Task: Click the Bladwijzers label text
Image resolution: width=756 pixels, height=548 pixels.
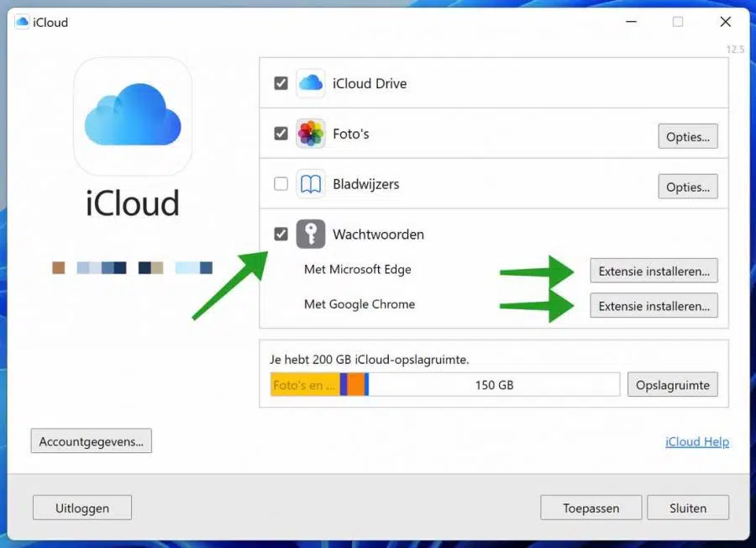Action: point(366,184)
